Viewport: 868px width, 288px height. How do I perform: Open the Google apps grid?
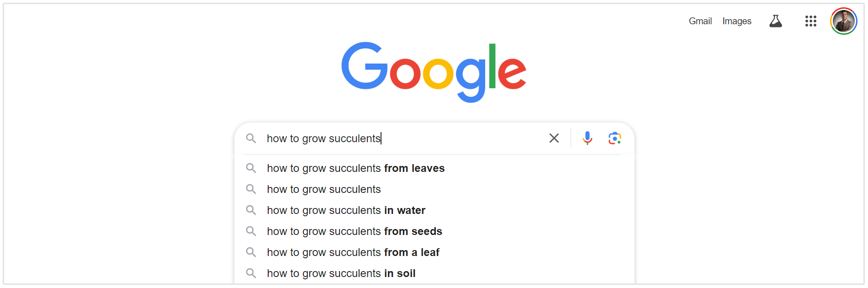pos(811,21)
